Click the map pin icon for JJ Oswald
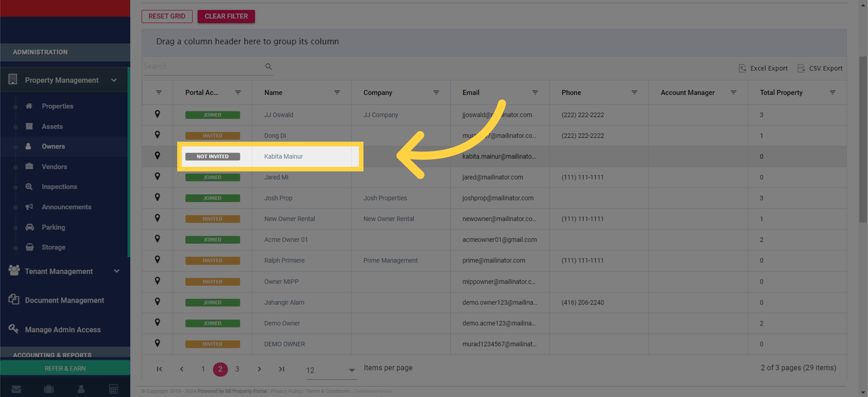This screenshot has height=397, width=868. 157,114
